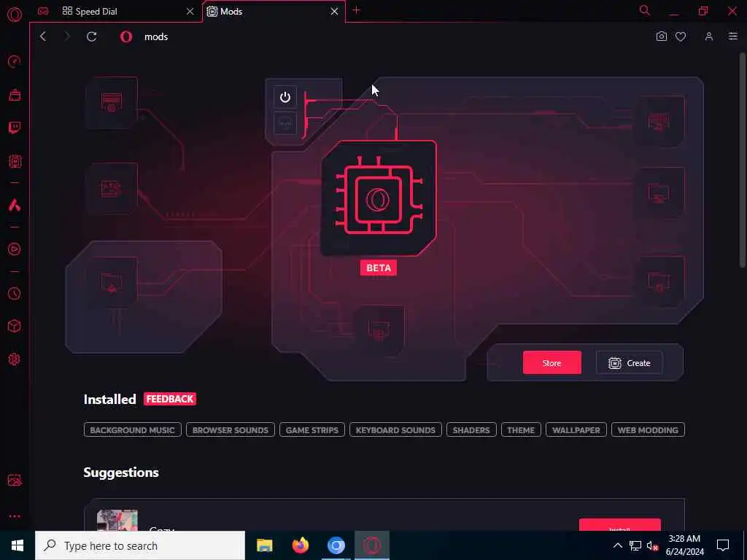Click the Create mod button
This screenshot has width=747, height=560.
[629, 363]
